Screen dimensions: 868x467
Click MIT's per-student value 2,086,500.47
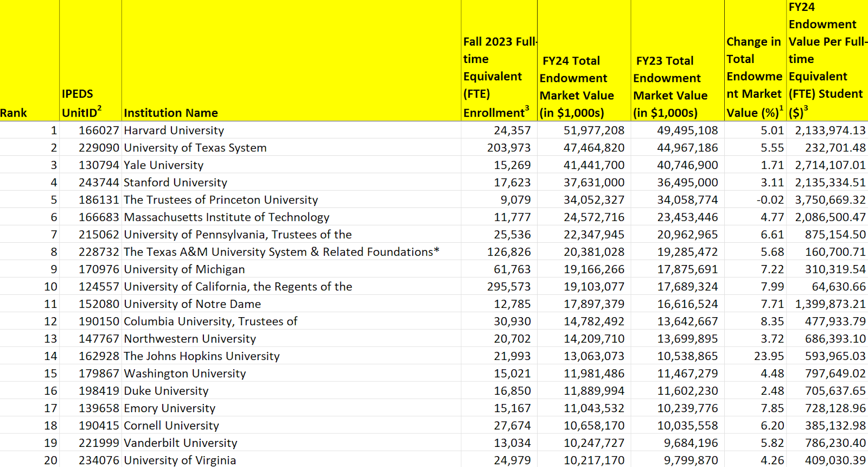pos(827,217)
